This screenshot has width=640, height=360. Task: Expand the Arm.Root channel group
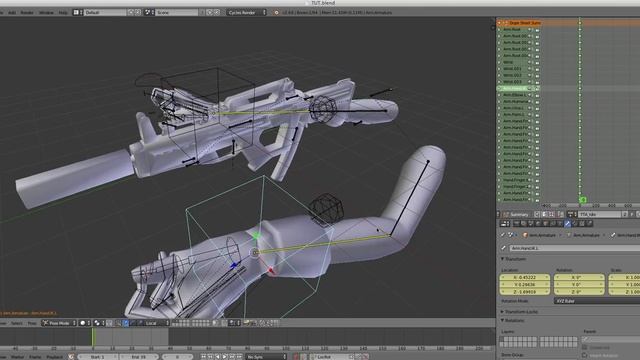click(x=499, y=29)
